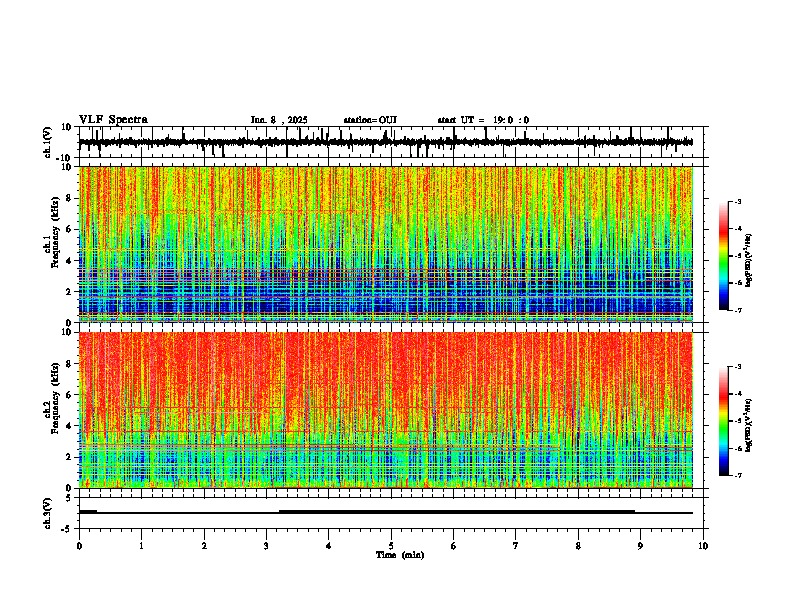Click the "ch.3(V)" vertical axis label

(48, 514)
